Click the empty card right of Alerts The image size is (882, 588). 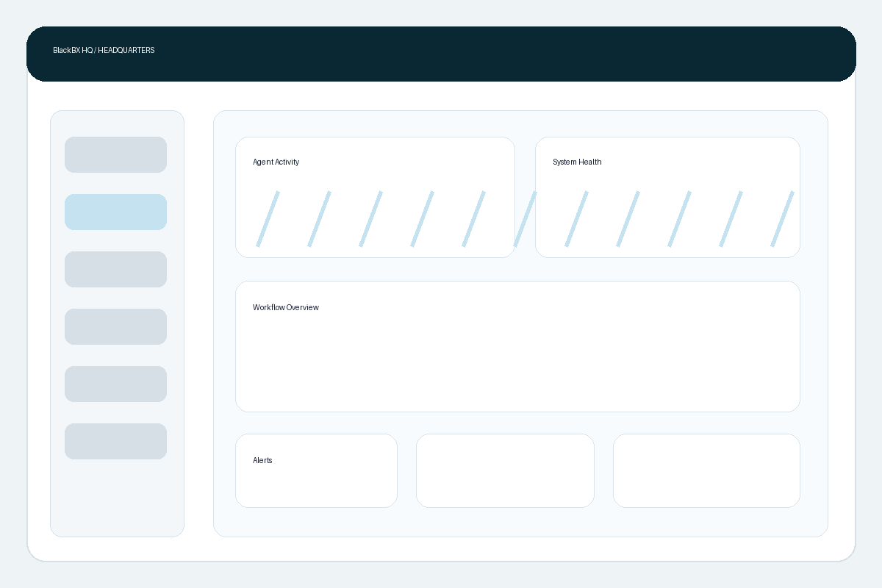pyautogui.click(x=505, y=470)
